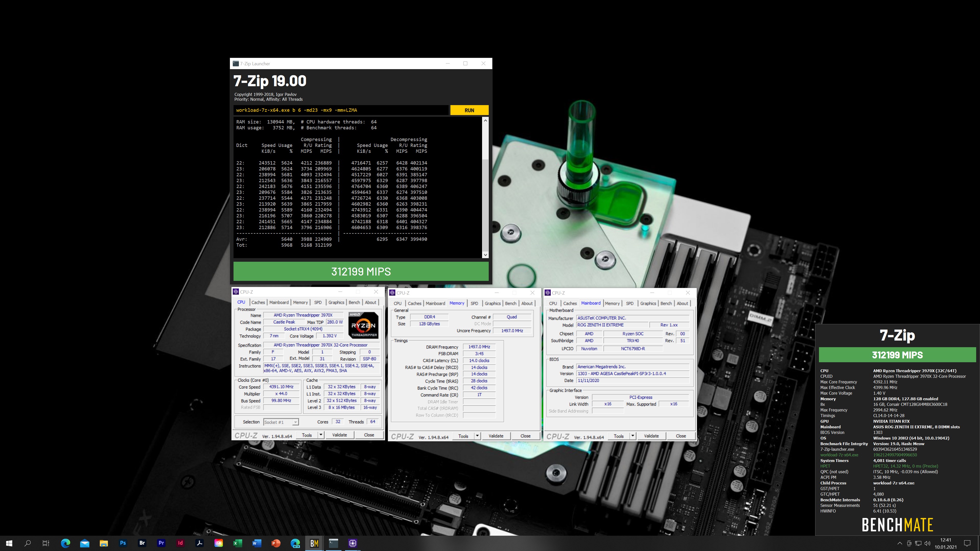Open the network tray icon
Image resolution: width=980 pixels, height=551 pixels.
click(x=918, y=543)
